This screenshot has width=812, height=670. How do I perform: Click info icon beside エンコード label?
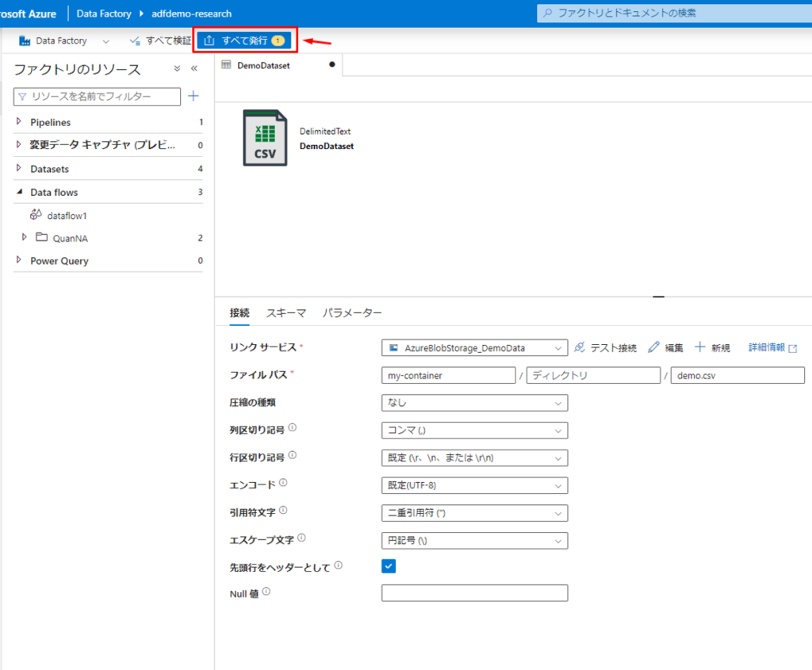tap(283, 483)
